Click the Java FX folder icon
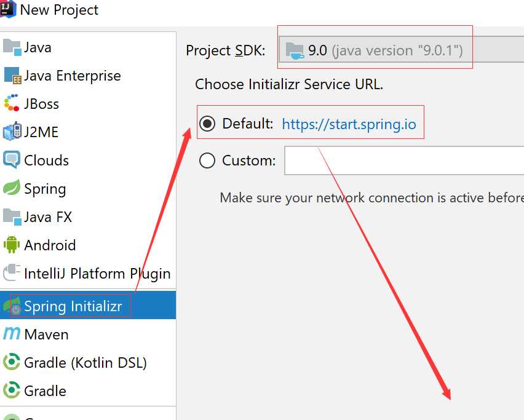The width and height of the screenshot is (524, 420). (12, 216)
